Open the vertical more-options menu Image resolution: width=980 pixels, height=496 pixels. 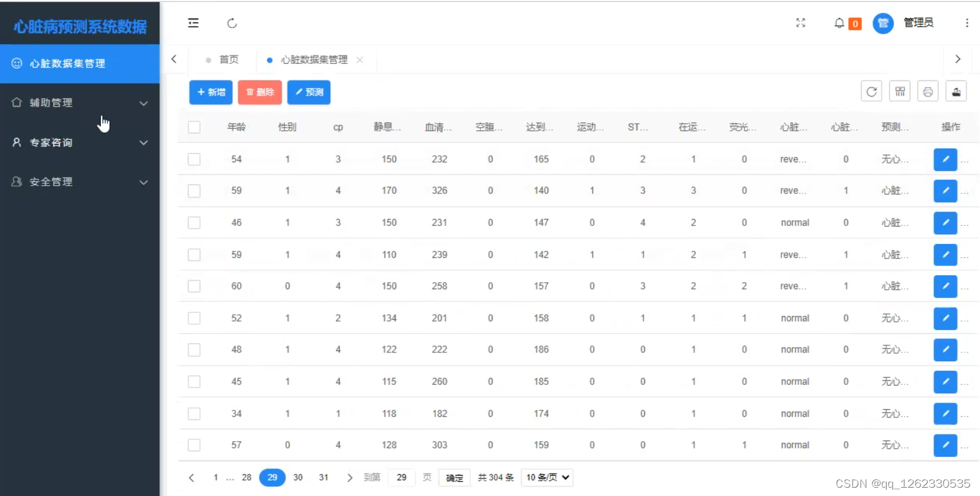click(x=967, y=23)
